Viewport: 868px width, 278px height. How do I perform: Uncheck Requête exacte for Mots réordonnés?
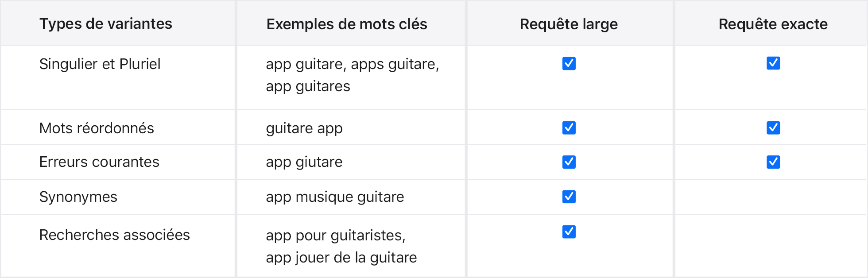773,128
